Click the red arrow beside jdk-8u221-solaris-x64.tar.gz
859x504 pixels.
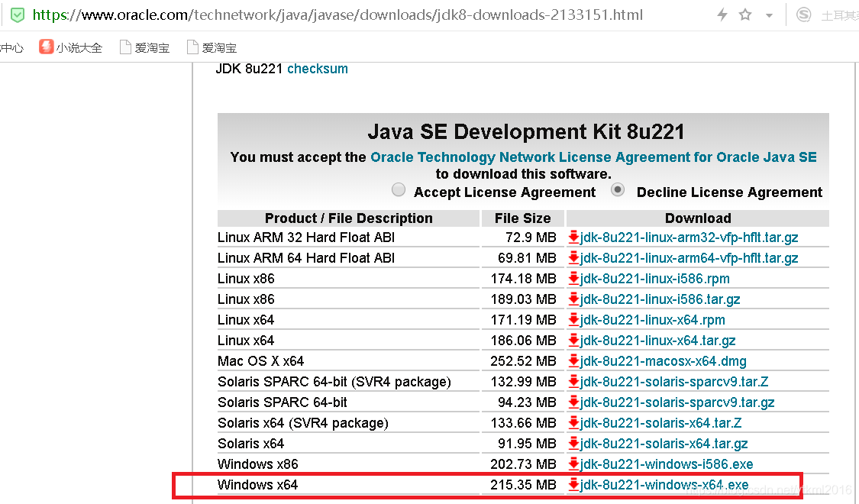tap(573, 444)
